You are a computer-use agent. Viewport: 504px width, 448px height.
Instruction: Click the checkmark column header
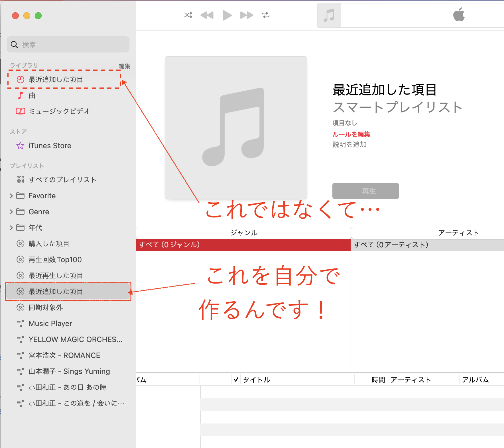(236, 380)
